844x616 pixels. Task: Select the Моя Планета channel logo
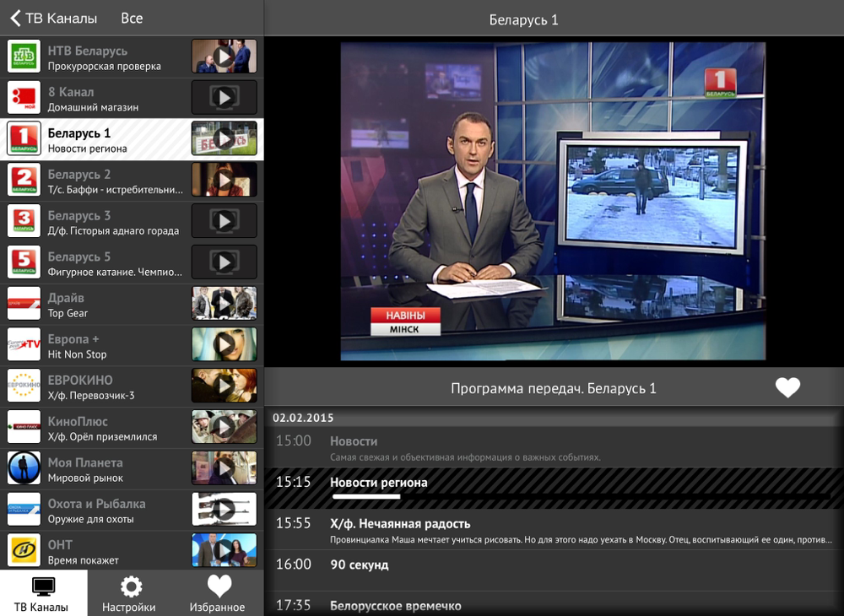pos(24,467)
